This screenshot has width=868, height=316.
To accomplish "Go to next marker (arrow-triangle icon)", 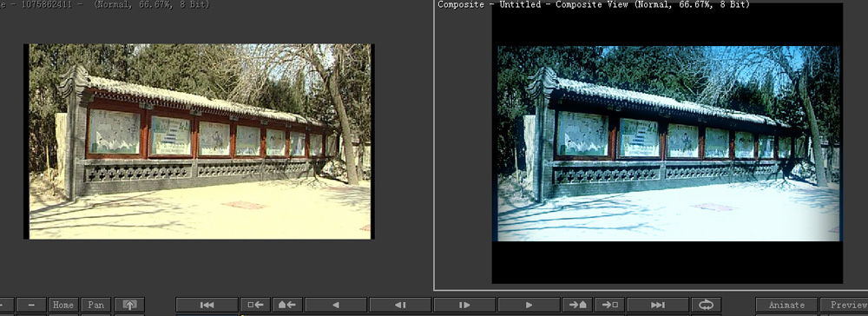I will coord(577,305).
